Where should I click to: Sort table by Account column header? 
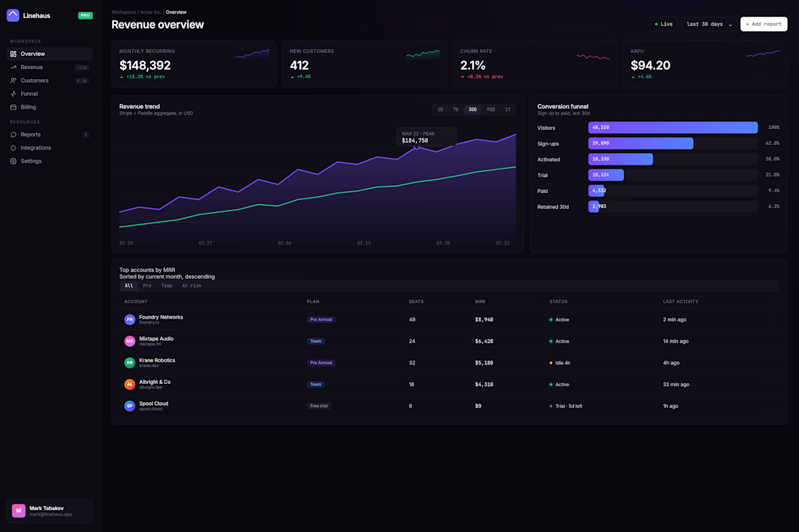[x=136, y=301]
